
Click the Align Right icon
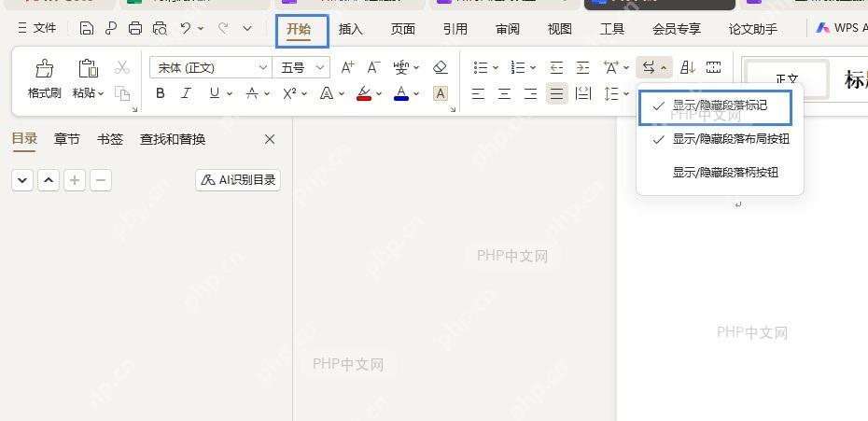tap(530, 93)
